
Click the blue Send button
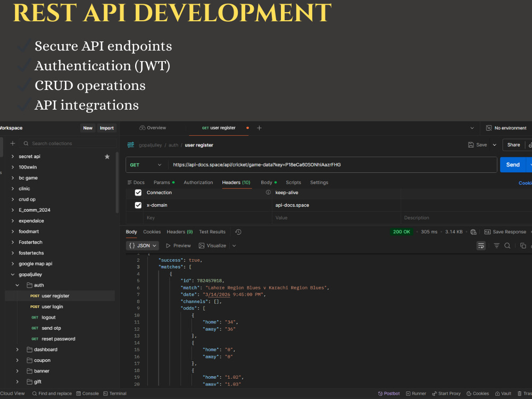(513, 164)
